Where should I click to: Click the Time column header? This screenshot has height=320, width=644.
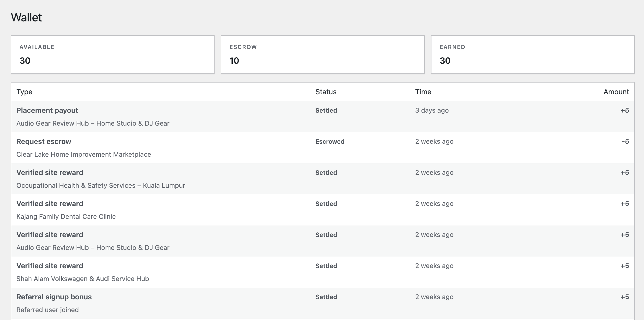(423, 92)
